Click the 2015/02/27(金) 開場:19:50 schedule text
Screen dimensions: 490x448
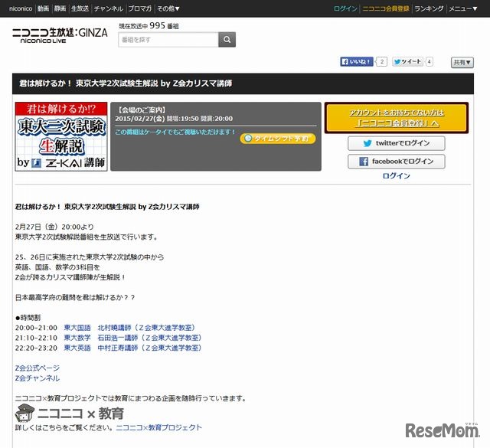174,119
